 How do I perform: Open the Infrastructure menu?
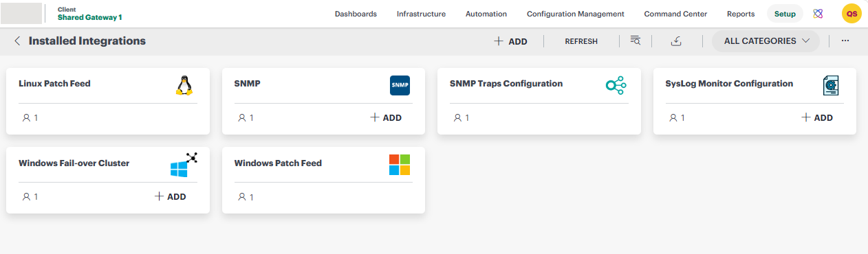(421, 14)
